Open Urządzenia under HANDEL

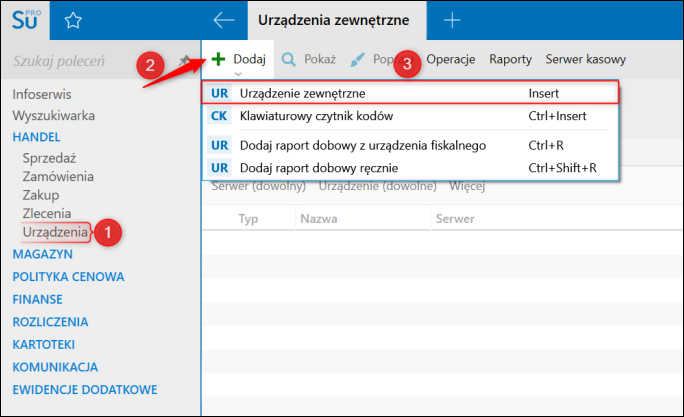click(x=55, y=232)
